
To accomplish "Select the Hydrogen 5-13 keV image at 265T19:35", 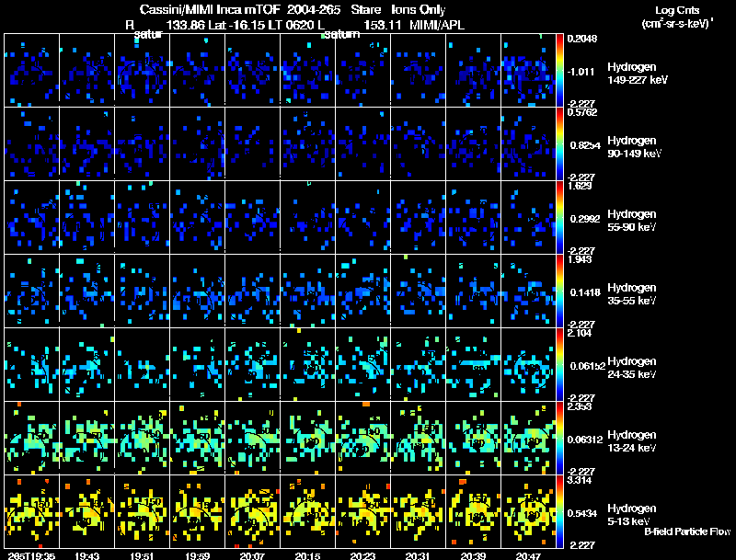I will [x=31, y=511].
